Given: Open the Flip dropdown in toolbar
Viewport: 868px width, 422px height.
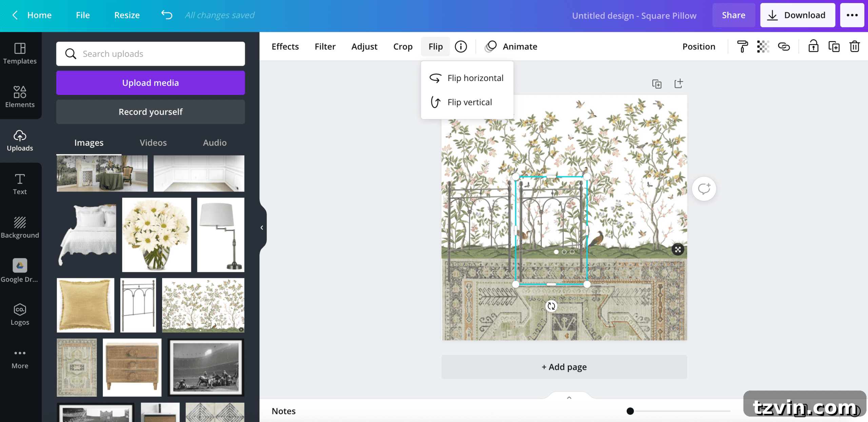Looking at the screenshot, I should click(435, 46).
